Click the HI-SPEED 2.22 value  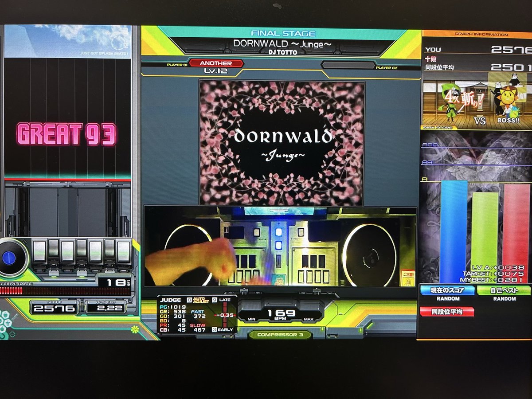106,307
